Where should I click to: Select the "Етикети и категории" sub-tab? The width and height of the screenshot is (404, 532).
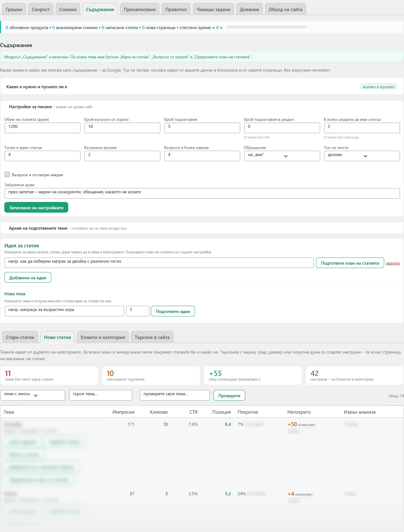[103, 337]
